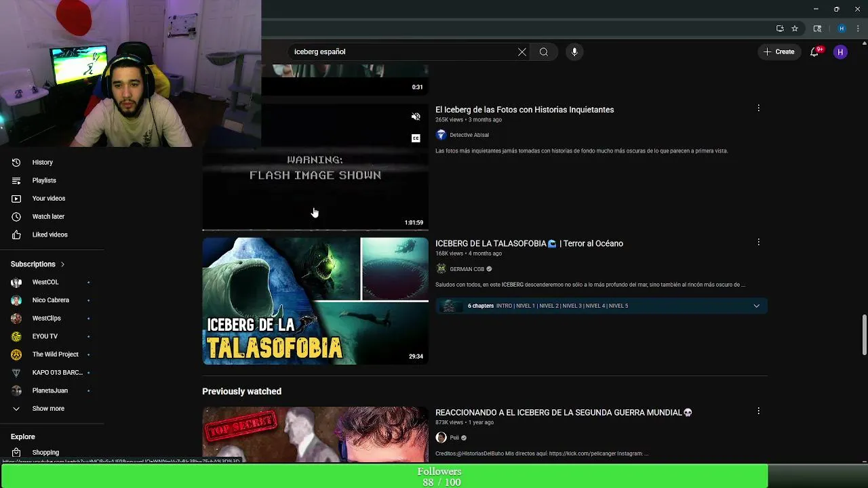Viewport: 868px width, 488px height.
Task: Open Liked videos
Action: [x=50, y=235]
